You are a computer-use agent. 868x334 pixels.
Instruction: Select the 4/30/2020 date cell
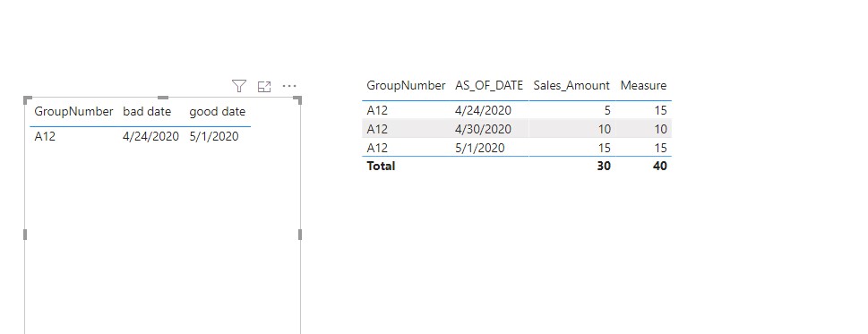click(x=484, y=130)
